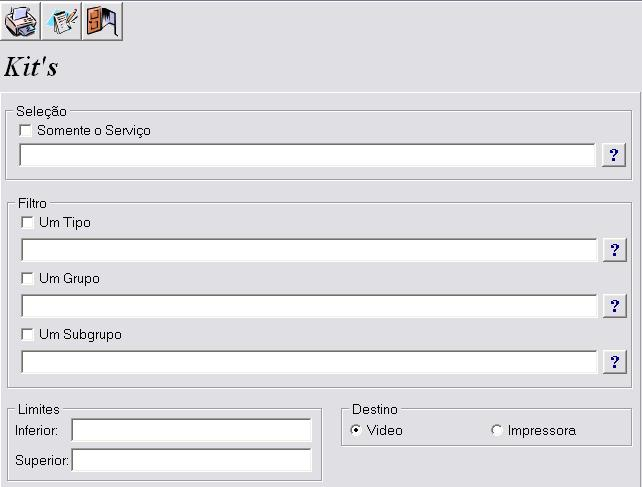
Task: Open lookup button next to Um Tipo field
Action: pos(614,250)
